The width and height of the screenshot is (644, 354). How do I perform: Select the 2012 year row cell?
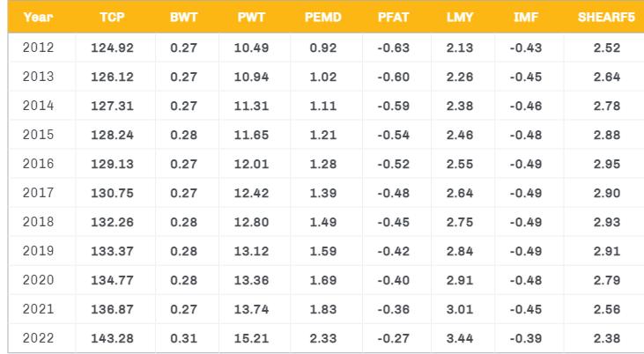point(37,48)
